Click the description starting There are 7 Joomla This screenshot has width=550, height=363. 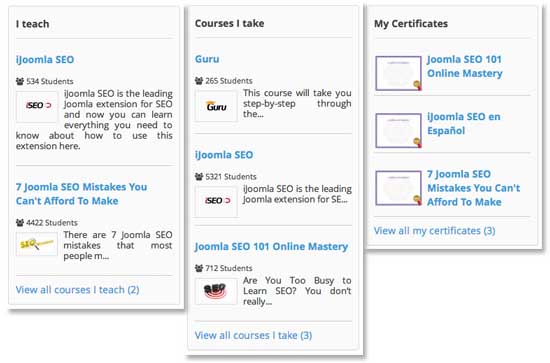click(118, 245)
